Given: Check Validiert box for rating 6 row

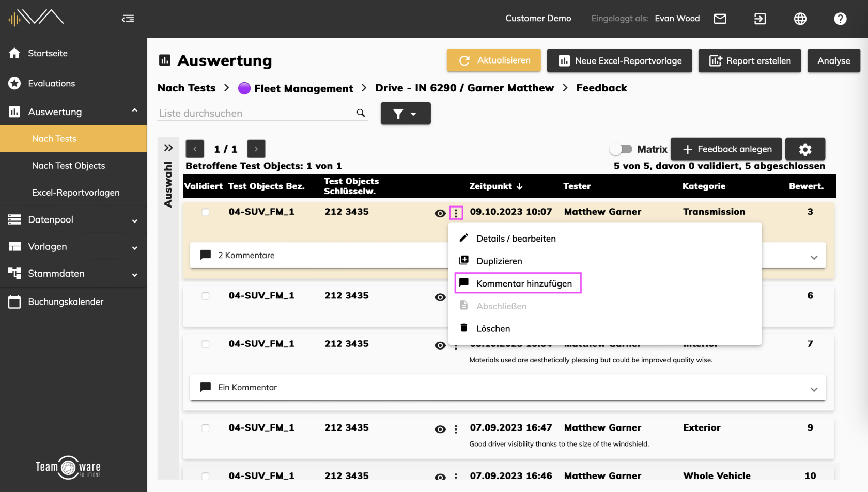Looking at the screenshot, I should point(206,296).
